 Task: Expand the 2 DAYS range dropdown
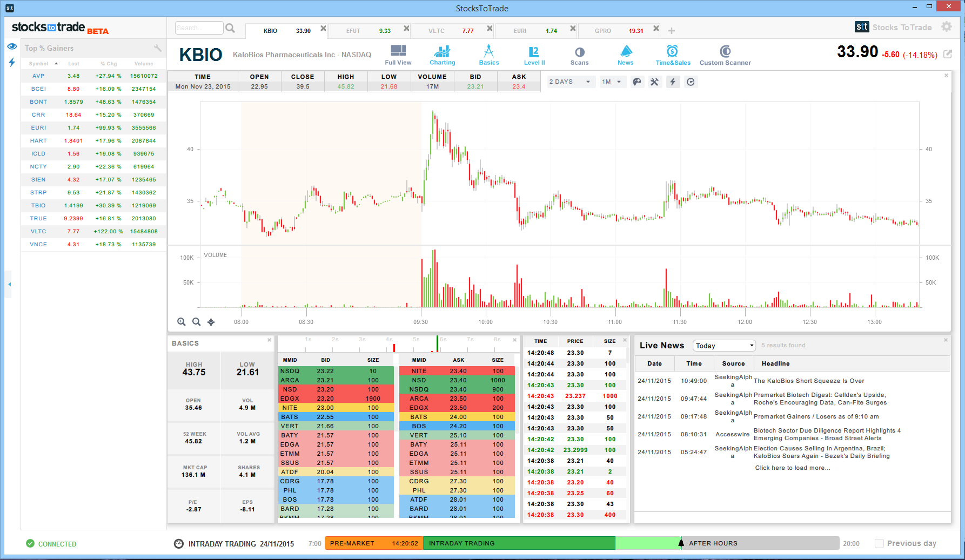click(571, 82)
